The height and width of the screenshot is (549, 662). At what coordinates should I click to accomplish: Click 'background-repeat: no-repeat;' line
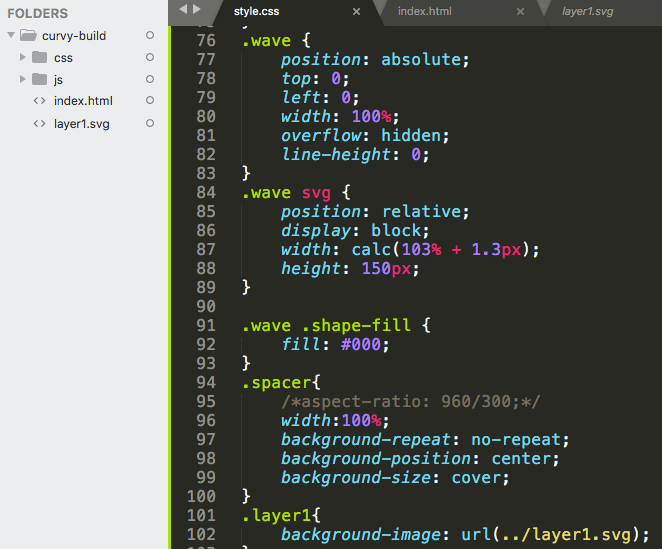click(x=425, y=440)
